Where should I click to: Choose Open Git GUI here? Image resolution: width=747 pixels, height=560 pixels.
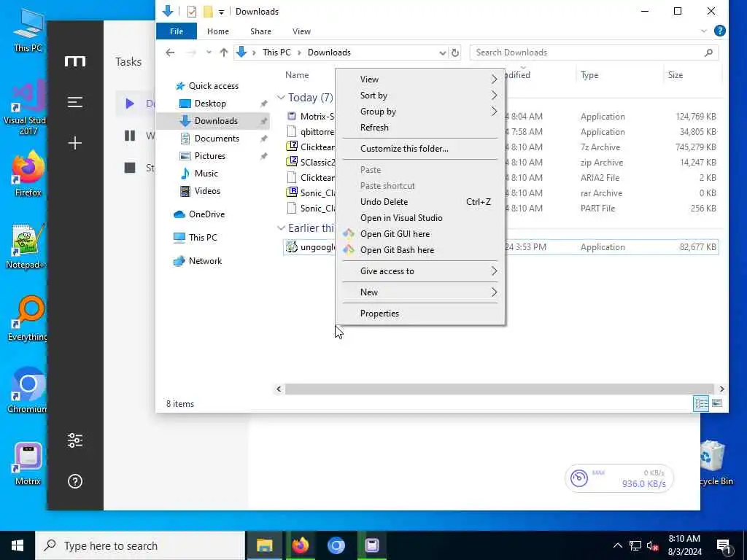[x=420, y=234]
